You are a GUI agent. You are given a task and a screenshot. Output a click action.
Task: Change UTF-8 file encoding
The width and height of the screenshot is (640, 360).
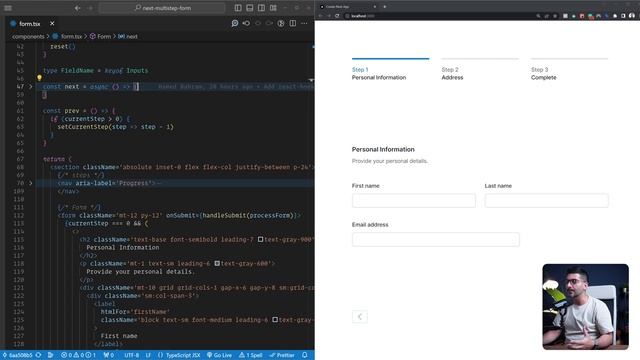coord(131,355)
